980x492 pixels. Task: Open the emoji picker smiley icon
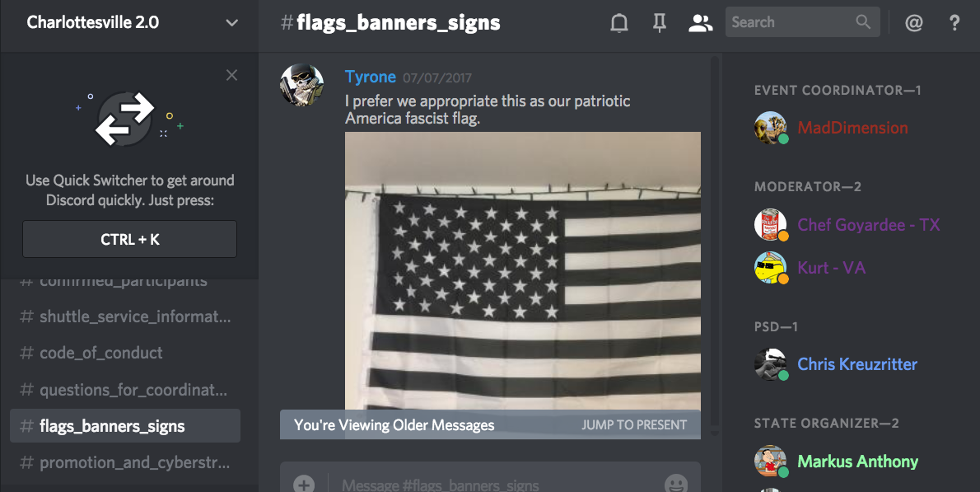point(675,484)
